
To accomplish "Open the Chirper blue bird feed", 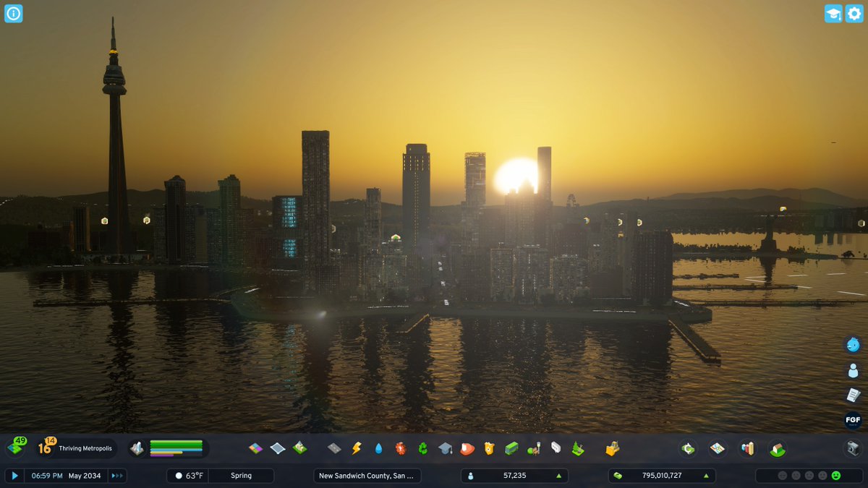I will (x=853, y=345).
